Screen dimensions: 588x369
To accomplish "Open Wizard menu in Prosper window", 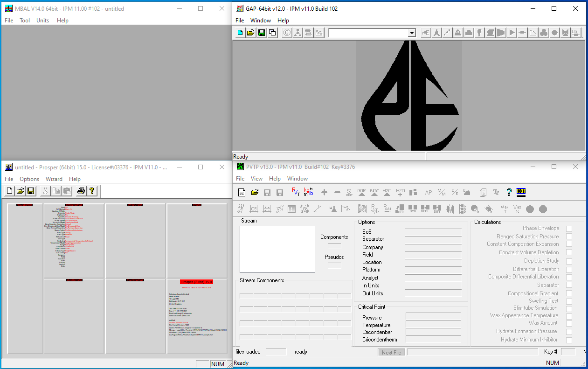I will click(54, 179).
